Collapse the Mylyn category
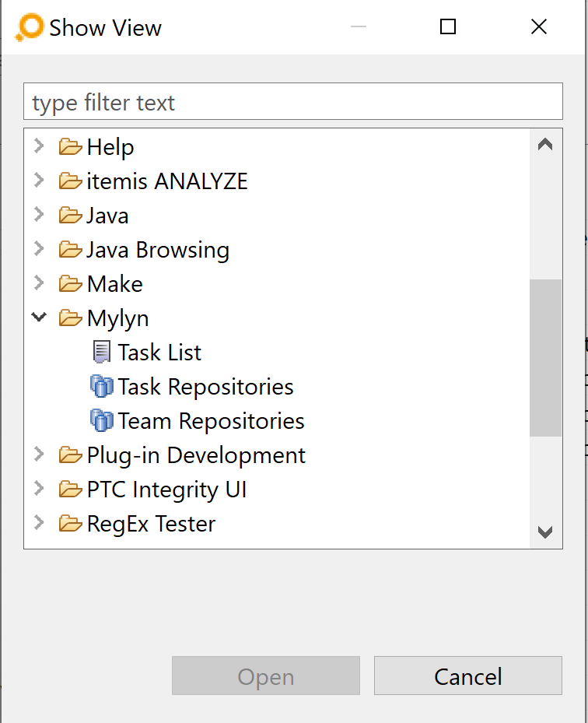Viewport: 588px width, 723px height. (39, 318)
